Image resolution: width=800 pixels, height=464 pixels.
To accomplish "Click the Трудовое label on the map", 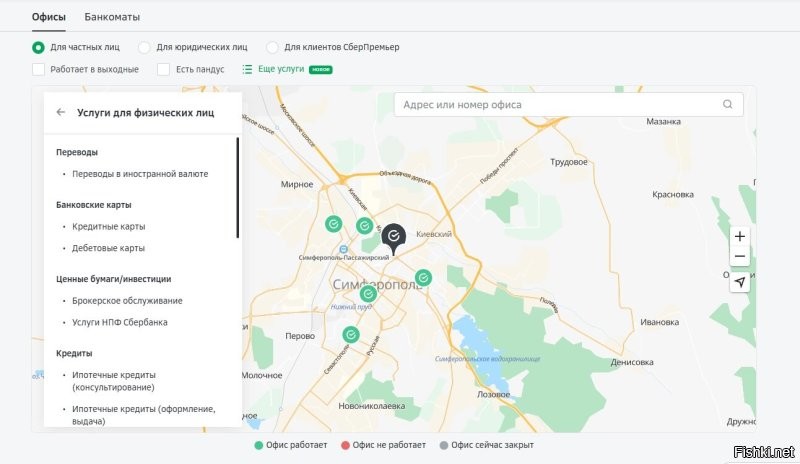I will [569, 162].
